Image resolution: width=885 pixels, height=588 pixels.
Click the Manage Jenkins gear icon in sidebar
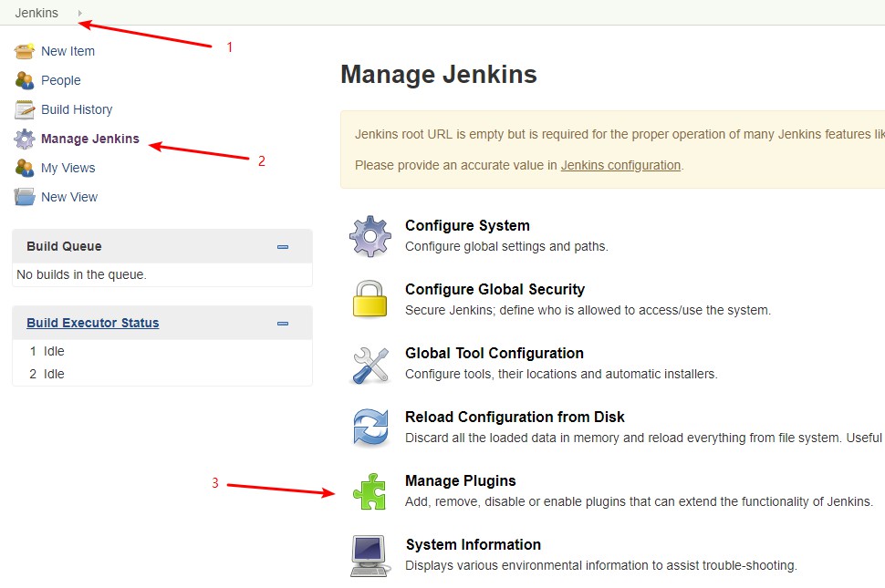pyautogui.click(x=25, y=139)
